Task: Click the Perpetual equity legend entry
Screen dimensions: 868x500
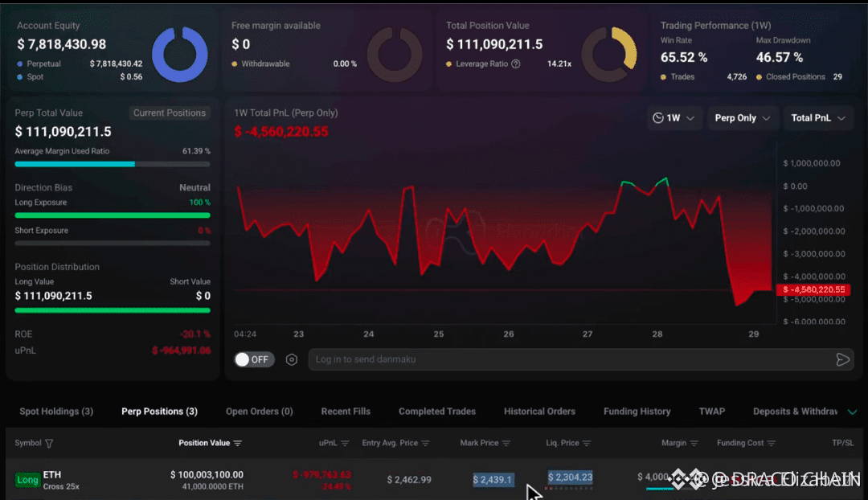Action: pyautogui.click(x=79, y=64)
